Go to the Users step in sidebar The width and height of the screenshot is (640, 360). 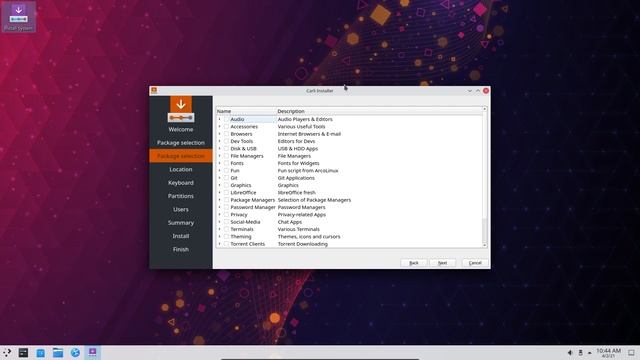pyautogui.click(x=181, y=209)
